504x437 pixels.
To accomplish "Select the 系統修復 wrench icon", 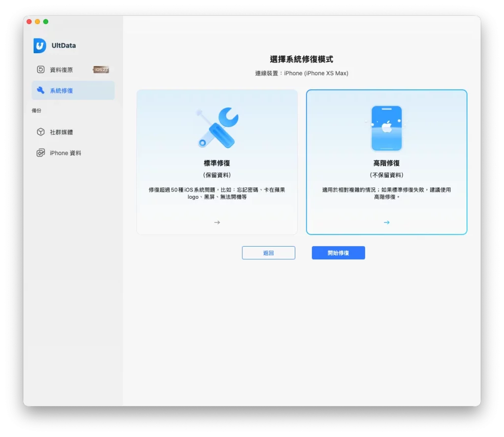I will 40,90.
